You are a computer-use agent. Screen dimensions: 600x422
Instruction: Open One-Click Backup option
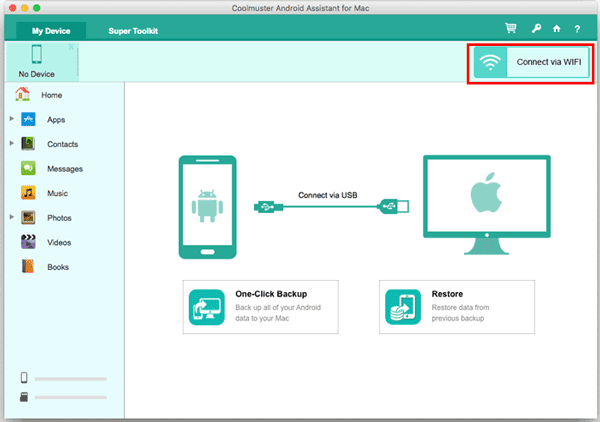click(261, 307)
